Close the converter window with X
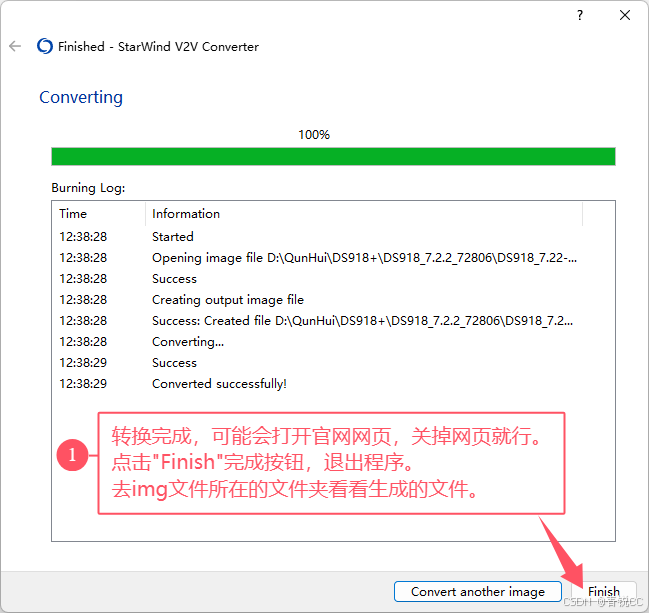Image resolution: width=649 pixels, height=613 pixels. (x=625, y=15)
